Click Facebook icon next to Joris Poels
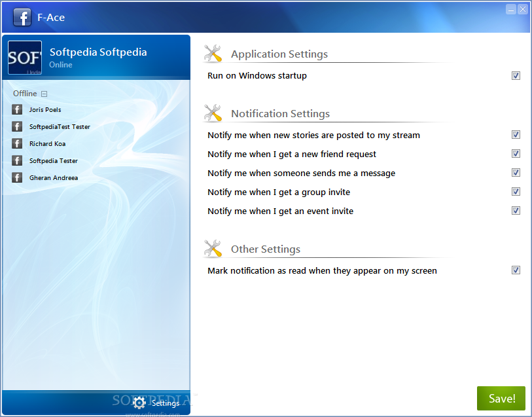 pyautogui.click(x=17, y=109)
